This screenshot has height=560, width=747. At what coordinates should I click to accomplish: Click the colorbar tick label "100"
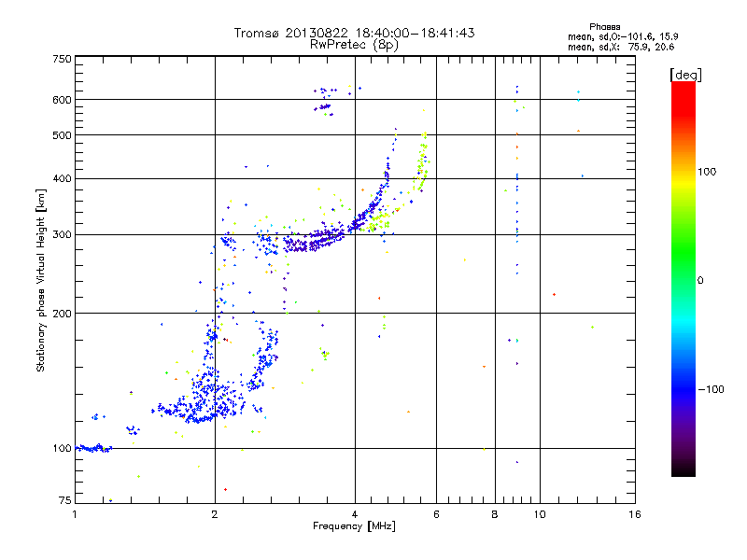point(707,172)
